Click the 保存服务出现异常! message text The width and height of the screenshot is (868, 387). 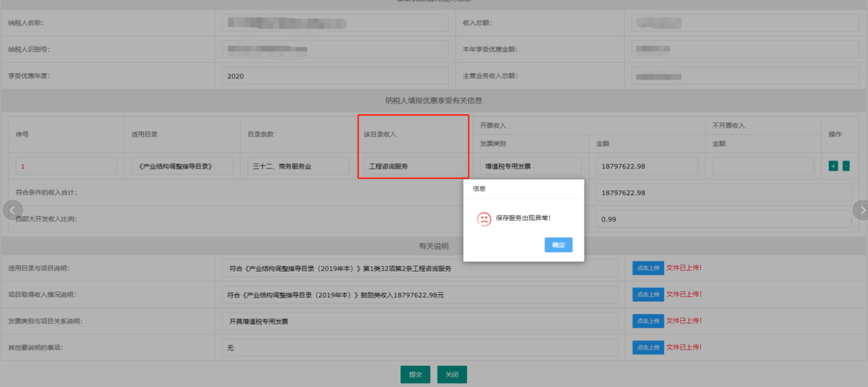(523, 218)
